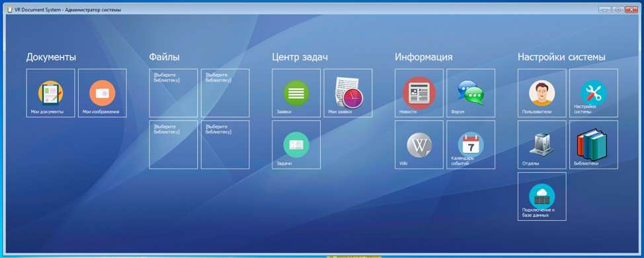The height and width of the screenshot is (258, 644).
Task: Open the Календарь событий tile
Action: coord(471,145)
